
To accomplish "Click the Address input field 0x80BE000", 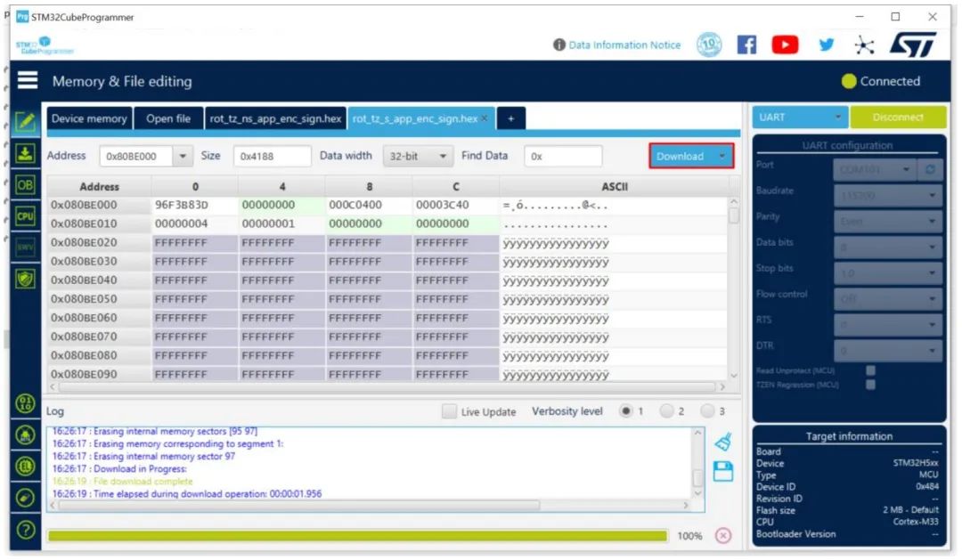I will (136, 157).
